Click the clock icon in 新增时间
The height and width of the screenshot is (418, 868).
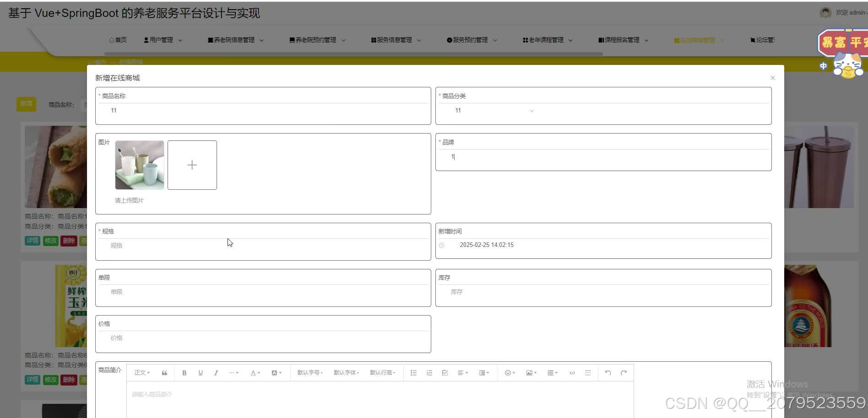[442, 246]
